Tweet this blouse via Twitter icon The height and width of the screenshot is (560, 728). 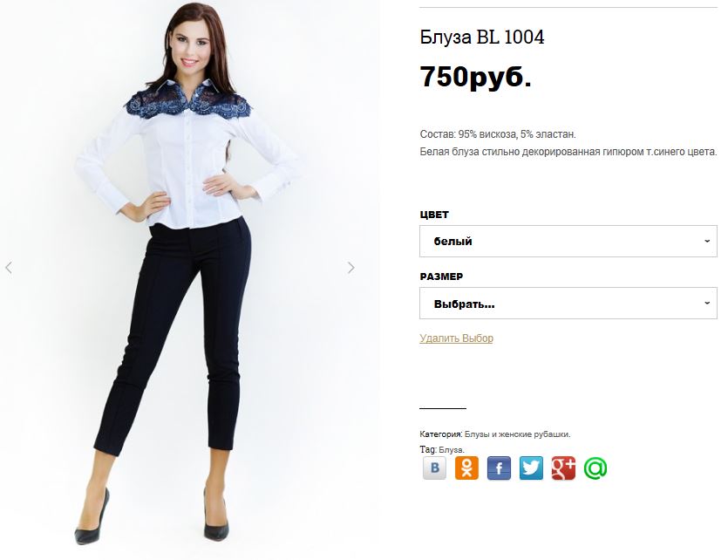coord(531,468)
